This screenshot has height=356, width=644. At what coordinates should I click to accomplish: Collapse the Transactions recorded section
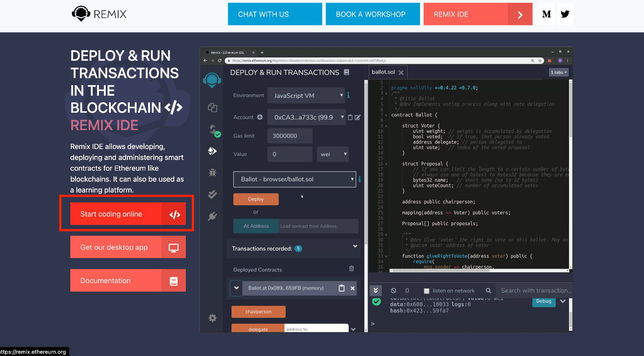[x=355, y=247]
